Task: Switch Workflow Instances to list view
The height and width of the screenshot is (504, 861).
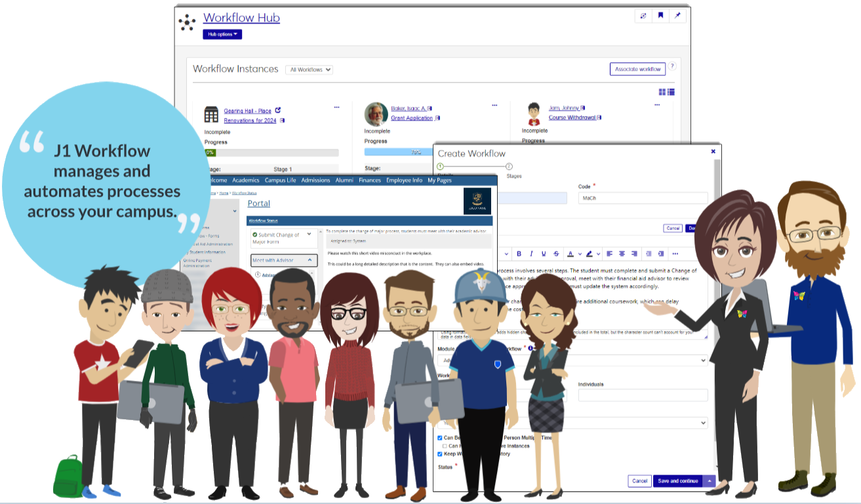Action: click(x=671, y=92)
